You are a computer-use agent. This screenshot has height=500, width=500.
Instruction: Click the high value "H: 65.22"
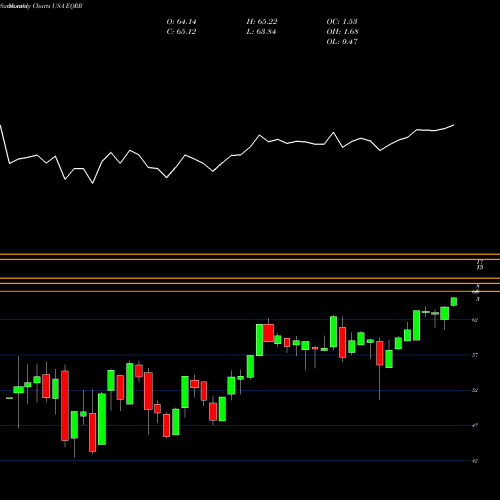262,22
